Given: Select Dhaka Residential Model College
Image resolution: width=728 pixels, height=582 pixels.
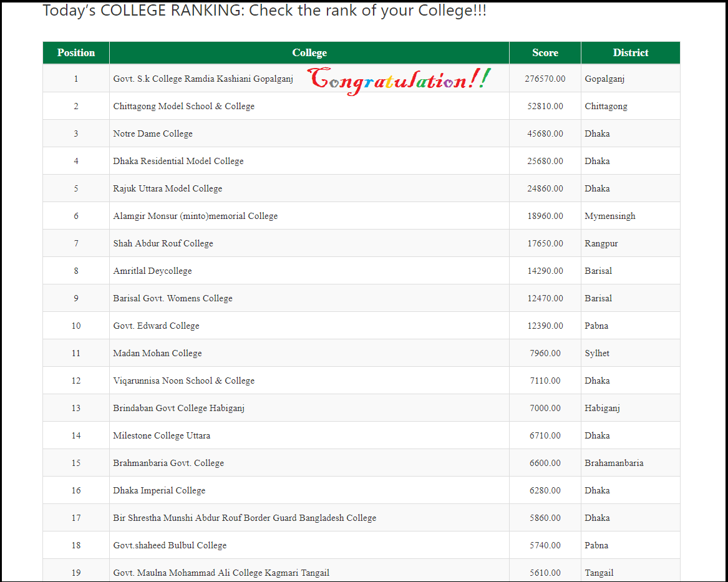Looking at the screenshot, I should click(x=178, y=161).
